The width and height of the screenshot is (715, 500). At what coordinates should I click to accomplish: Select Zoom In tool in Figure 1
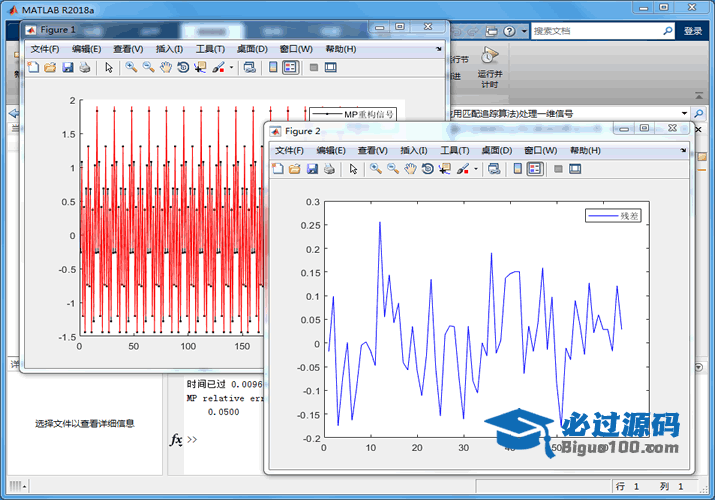(x=131, y=67)
